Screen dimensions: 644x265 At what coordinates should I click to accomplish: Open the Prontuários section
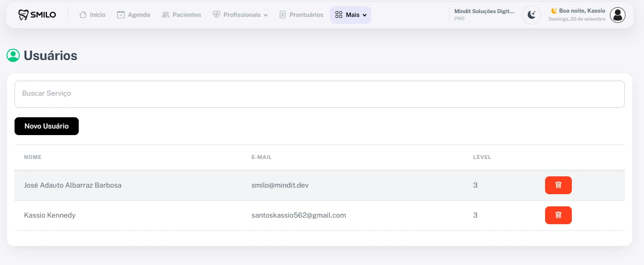[301, 15]
